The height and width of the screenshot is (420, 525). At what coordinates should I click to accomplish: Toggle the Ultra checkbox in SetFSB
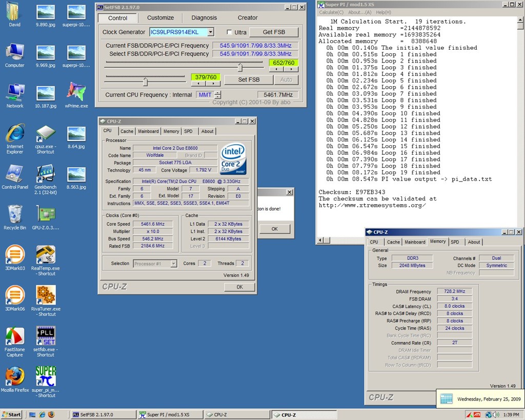tap(229, 32)
